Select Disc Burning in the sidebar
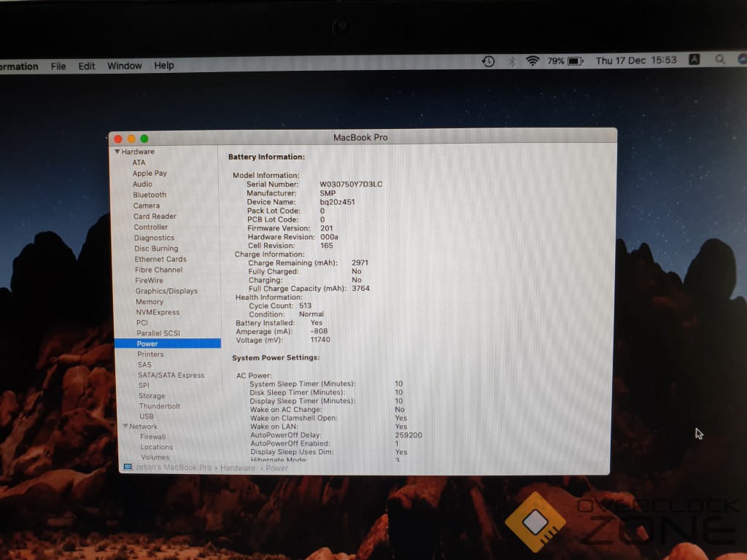 tap(156, 249)
